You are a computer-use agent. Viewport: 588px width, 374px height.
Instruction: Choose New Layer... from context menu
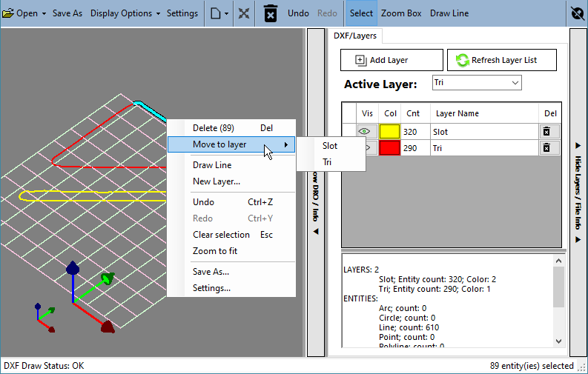coord(231,181)
